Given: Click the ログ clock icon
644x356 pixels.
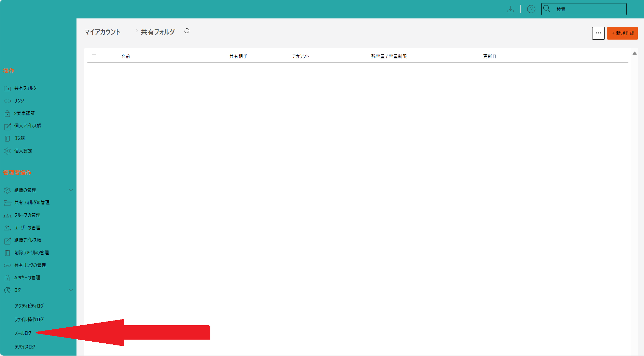Looking at the screenshot, I should pos(7,290).
